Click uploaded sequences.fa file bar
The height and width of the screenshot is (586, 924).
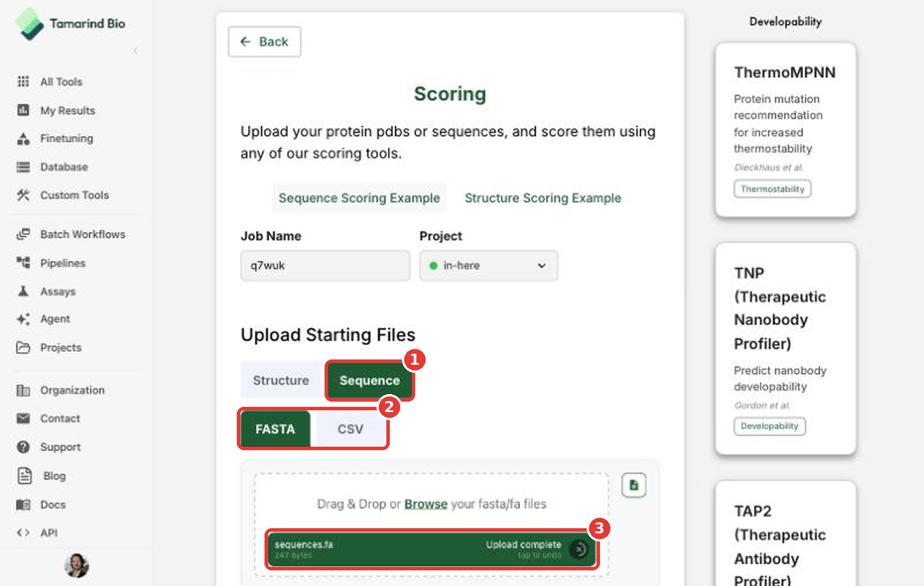pyautogui.click(x=431, y=549)
